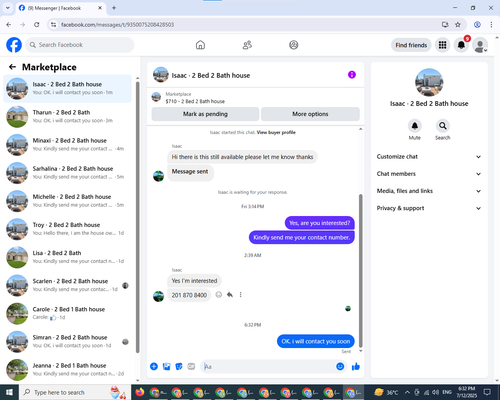Expand Chat members section
500x400 pixels.
[x=429, y=174]
